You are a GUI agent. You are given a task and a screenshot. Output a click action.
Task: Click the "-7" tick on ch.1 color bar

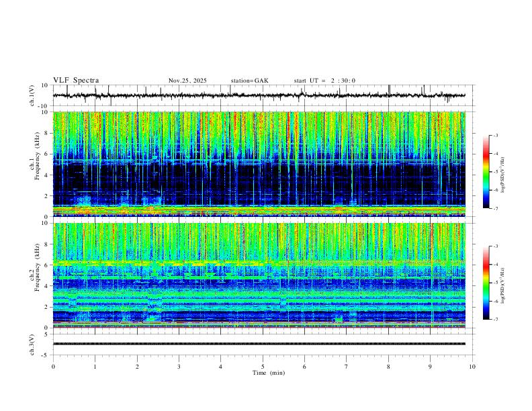[x=495, y=209]
